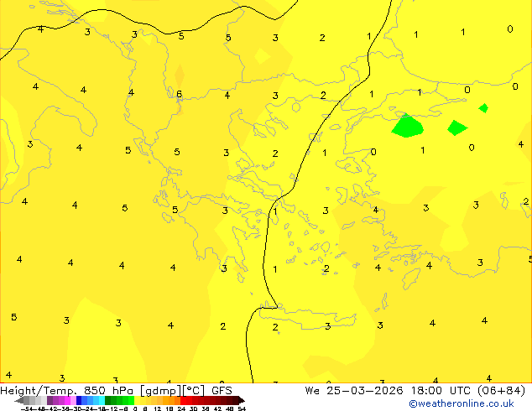The image size is (532, 411).
Task: Click the temperature value '6' on map
Action: pyautogui.click(x=179, y=94)
